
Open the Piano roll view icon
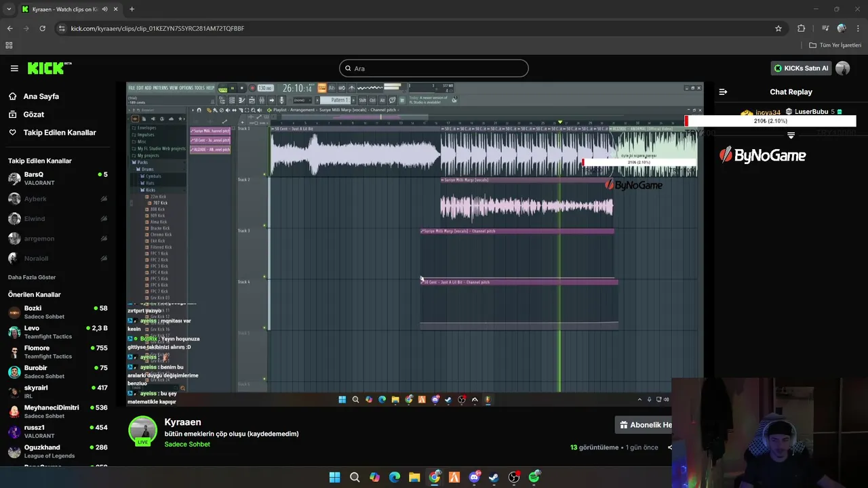241,100
